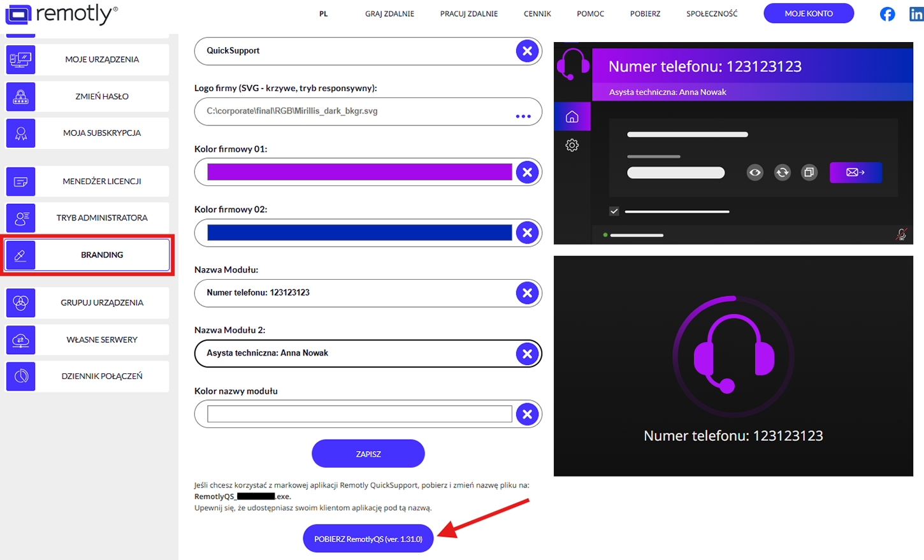This screenshot has height=560, width=924.
Task: Click POBIERZ RemotlyQS download button
Action: pos(368,539)
